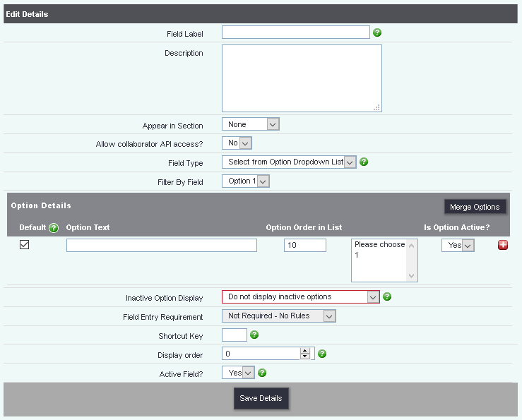Click help icon beside Active Field dropdown

(262, 373)
